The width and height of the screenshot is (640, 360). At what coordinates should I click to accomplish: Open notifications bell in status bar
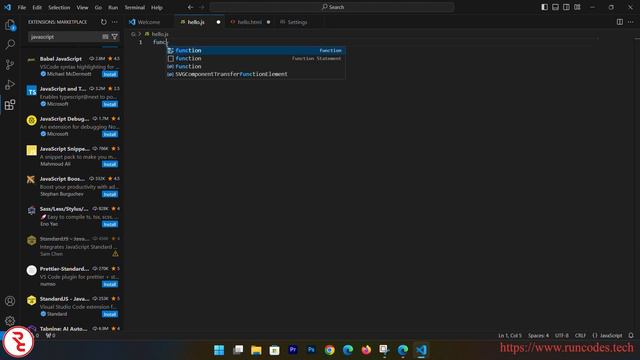[631, 336]
